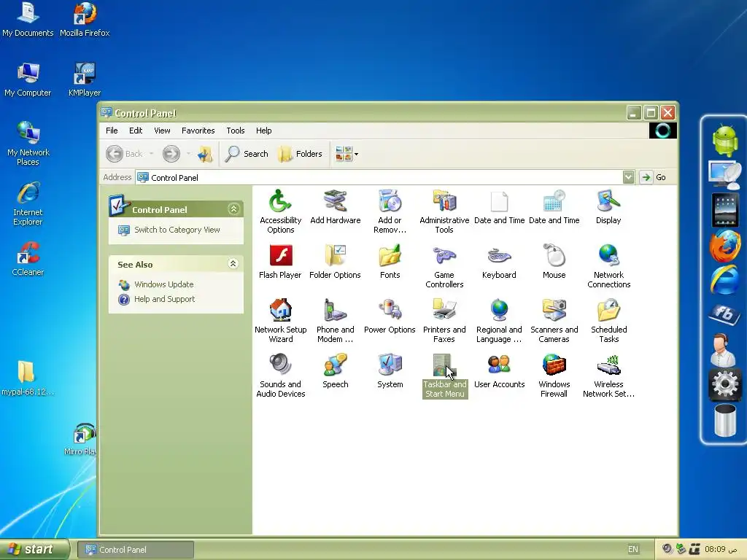
Task: Open My Network Places desktop icon
Action: click(28, 144)
